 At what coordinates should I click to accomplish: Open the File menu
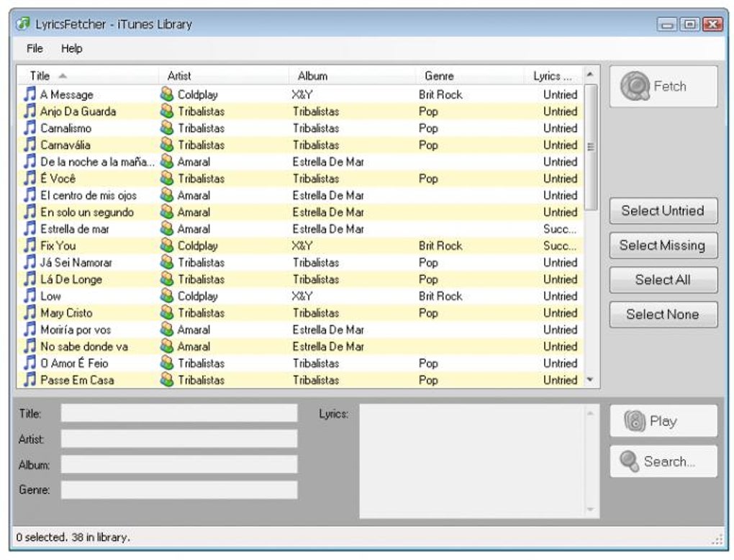click(x=35, y=48)
